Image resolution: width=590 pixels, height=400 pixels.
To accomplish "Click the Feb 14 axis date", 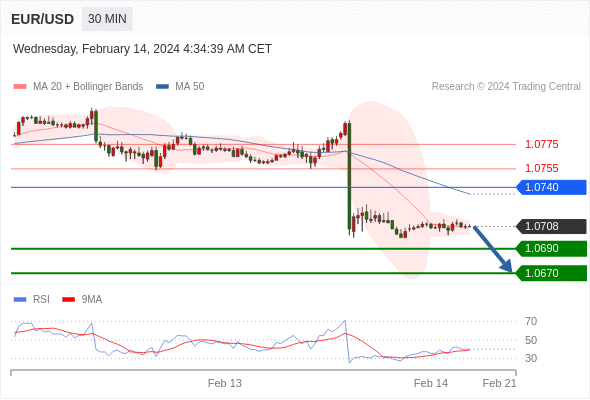I will tap(431, 383).
